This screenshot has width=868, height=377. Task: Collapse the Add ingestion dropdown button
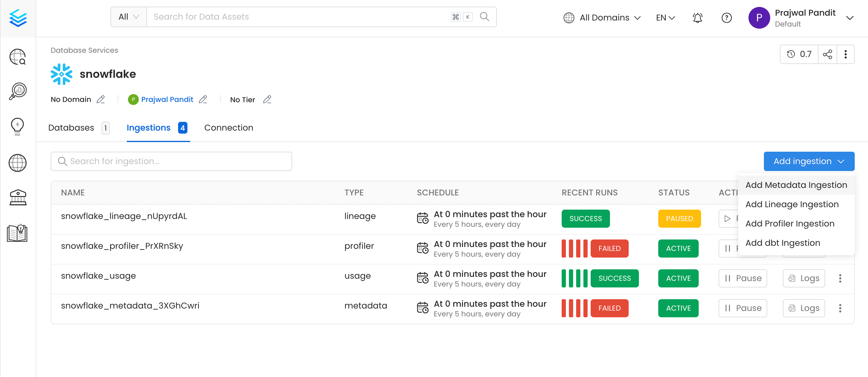tap(809, 161)
